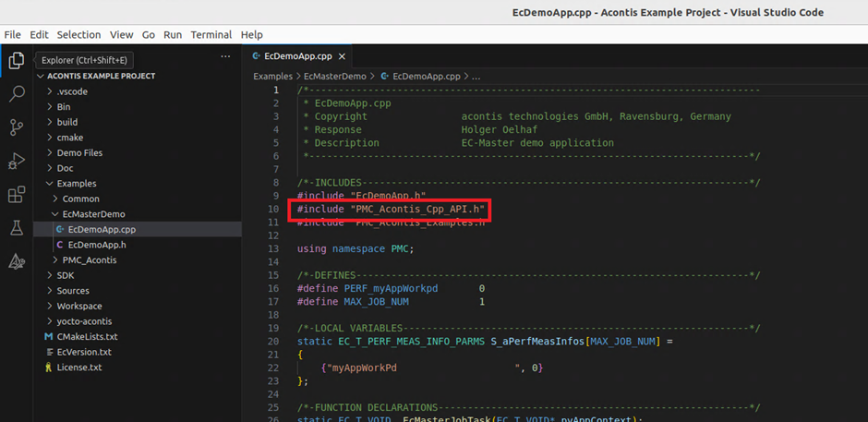The height and width of the screenshot is (422, 868).
Task: Collapse the EcMasterDemo folder
Action: tap(92, 214)
